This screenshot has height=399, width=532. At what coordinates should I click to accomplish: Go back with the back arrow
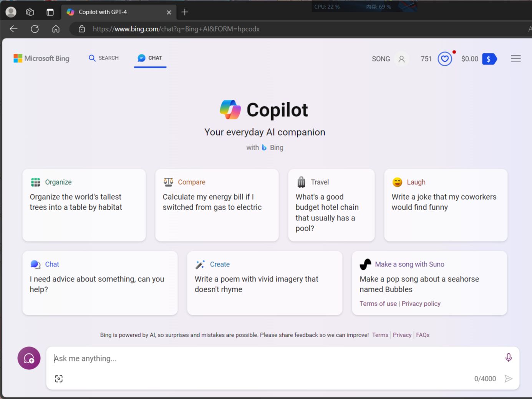tap(13, 29)
